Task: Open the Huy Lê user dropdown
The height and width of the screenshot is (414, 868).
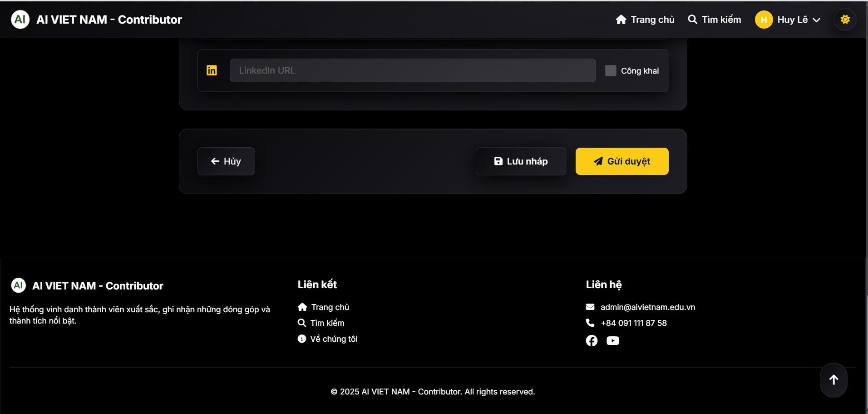Action: 798,20
